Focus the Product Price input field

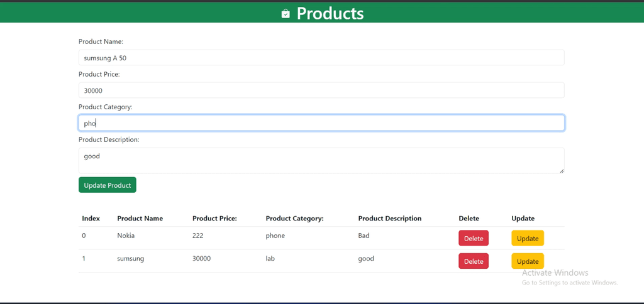(x=321, y=90)
